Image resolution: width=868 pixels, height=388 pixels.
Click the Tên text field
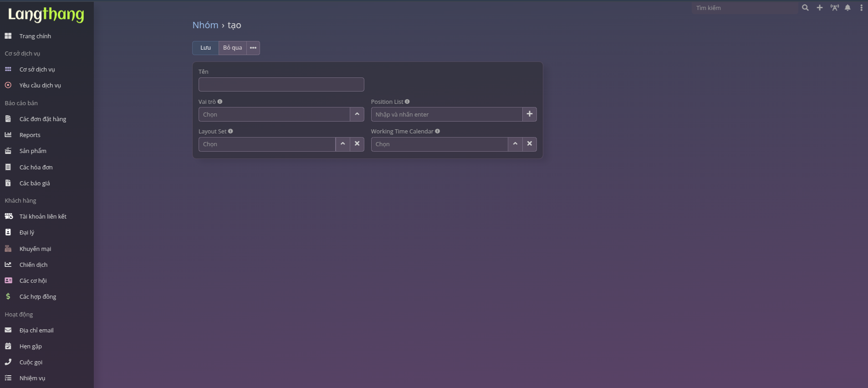(x=281, y=85)
